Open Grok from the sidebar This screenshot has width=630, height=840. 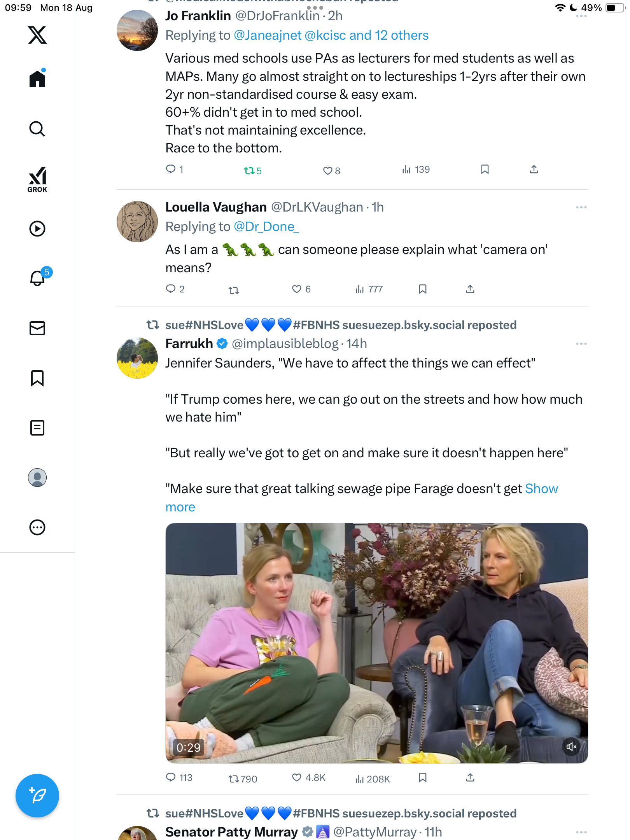[37, 179]
